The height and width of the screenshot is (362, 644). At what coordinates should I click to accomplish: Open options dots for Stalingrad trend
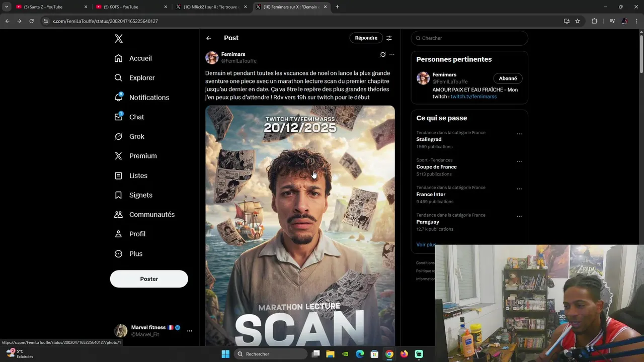click(519, 134)
